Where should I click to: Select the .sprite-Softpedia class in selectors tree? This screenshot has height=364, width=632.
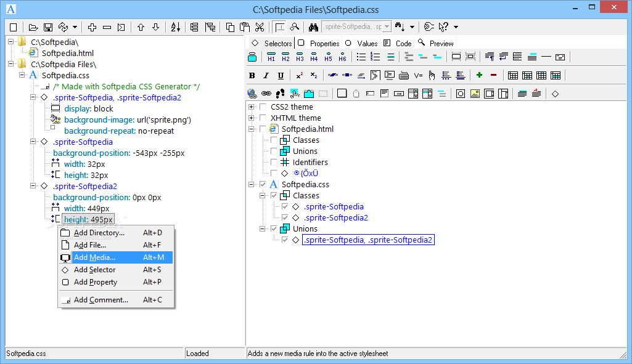point(334,206)
